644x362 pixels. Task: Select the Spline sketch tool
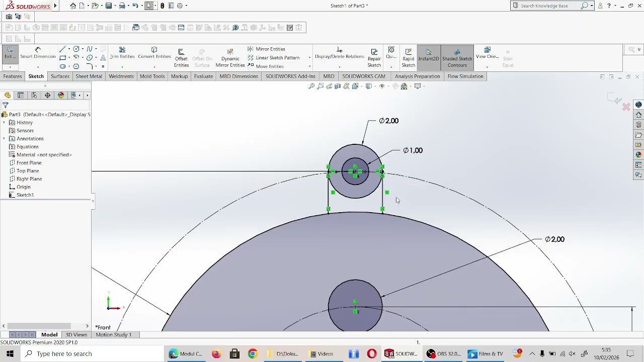tap(90, 49)
